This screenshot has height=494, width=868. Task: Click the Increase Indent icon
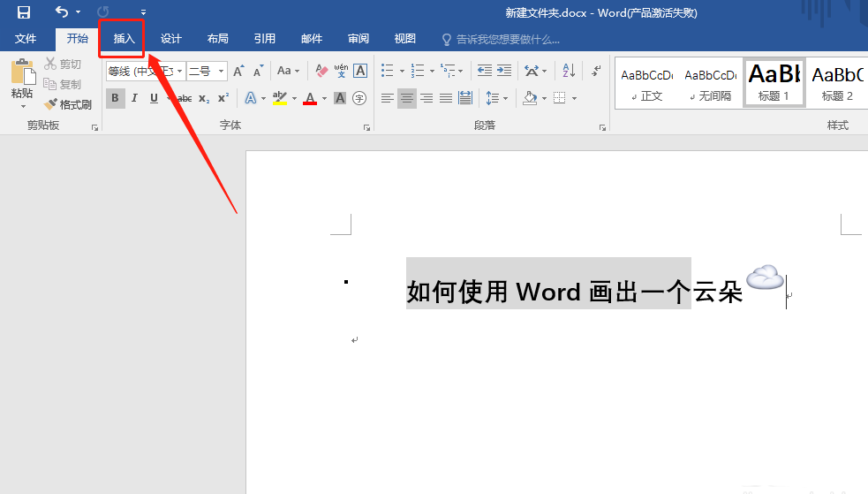coord(504,71)
